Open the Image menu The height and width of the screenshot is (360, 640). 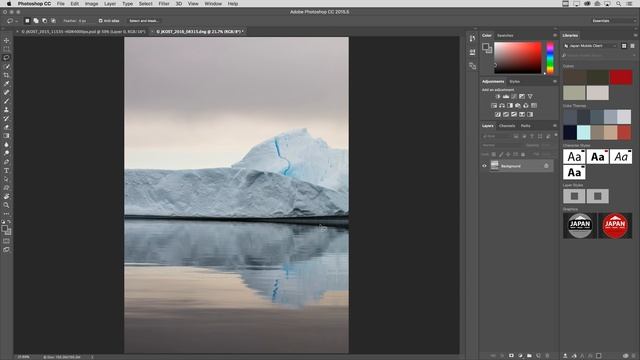91,4
